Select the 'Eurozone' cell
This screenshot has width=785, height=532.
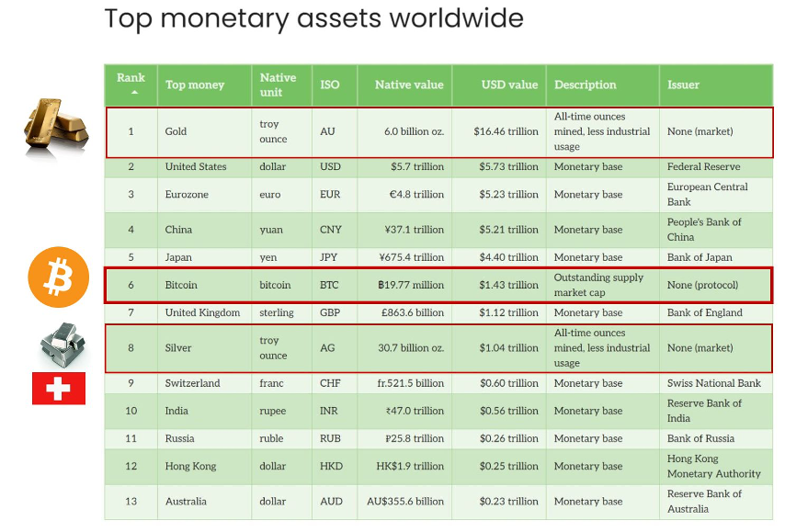point(204,195)
